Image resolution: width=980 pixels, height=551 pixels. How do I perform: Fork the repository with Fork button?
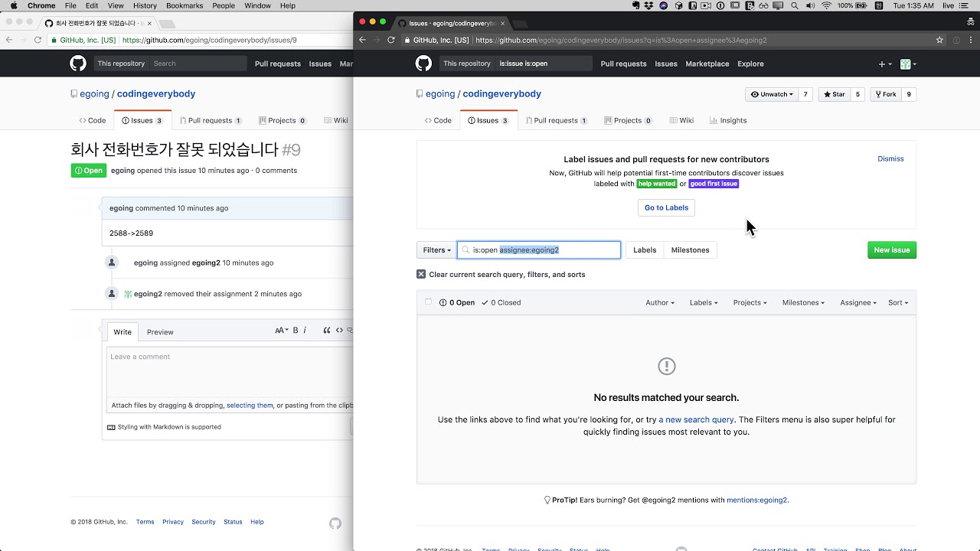(x=886, y=94)
